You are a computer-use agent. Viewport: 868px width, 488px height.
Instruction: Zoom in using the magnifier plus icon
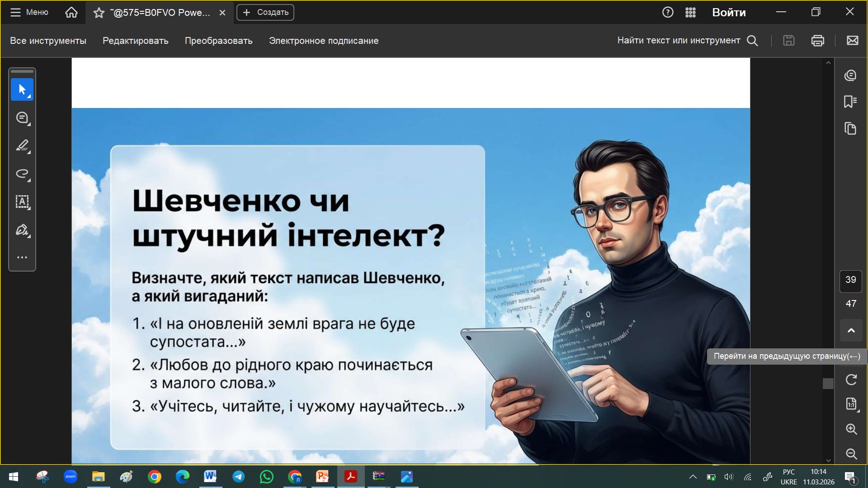851,429
